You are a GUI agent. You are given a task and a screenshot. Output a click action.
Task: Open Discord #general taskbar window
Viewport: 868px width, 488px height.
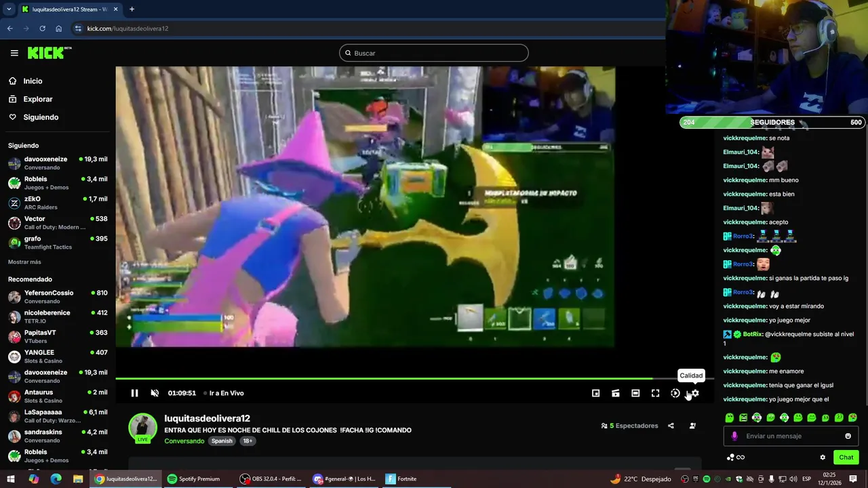click(x=344, y=479)
